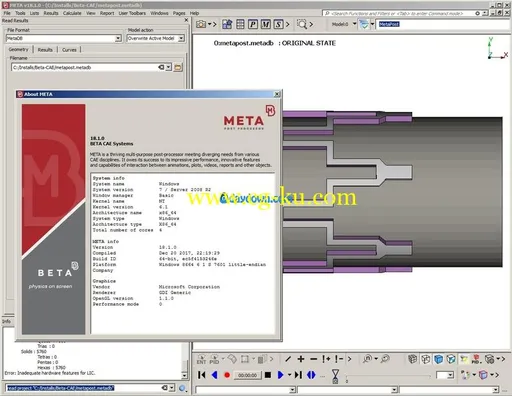
Task: Click the command line input at bottom left
Action: (84, 388)
